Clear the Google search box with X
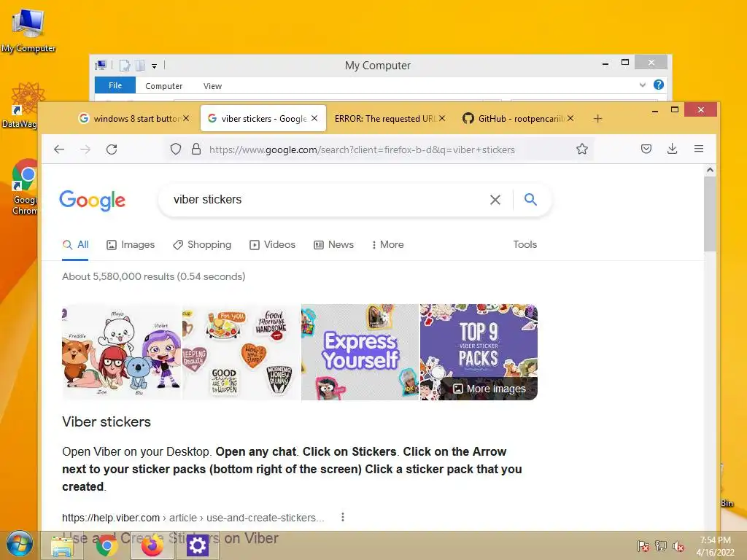The image size is (747, 560). 495,200
